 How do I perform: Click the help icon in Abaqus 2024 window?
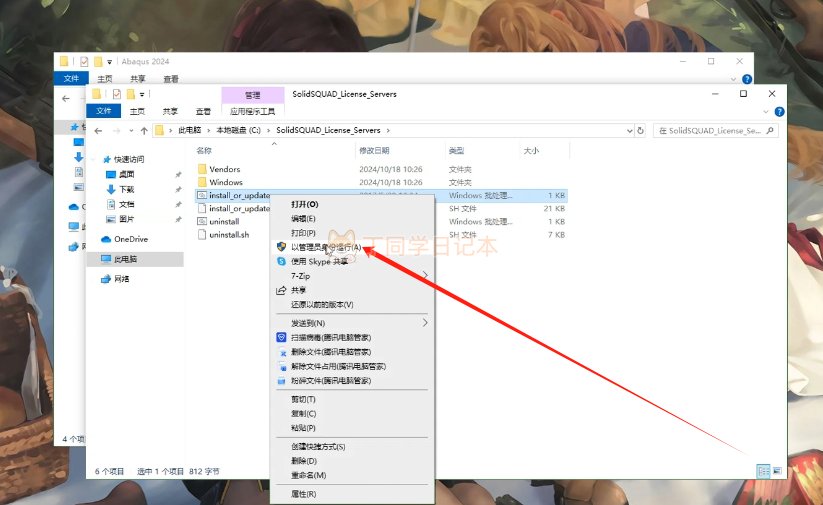[747, 79]
